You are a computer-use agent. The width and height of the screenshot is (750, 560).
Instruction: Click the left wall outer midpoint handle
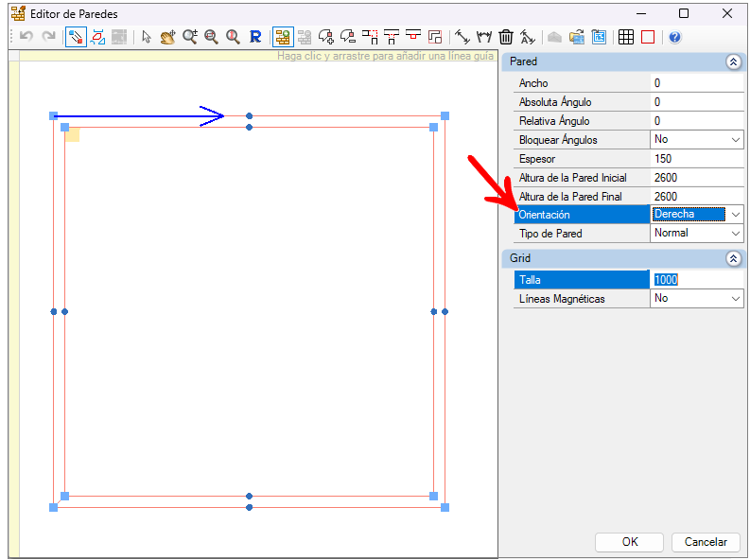point(54,312)
